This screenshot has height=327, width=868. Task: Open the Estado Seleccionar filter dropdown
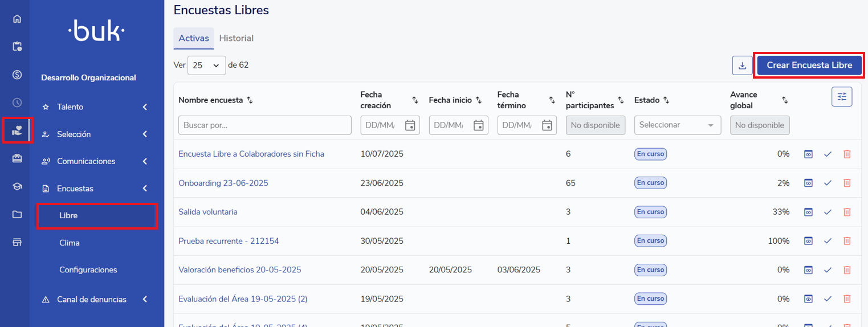tap(677, 125)
